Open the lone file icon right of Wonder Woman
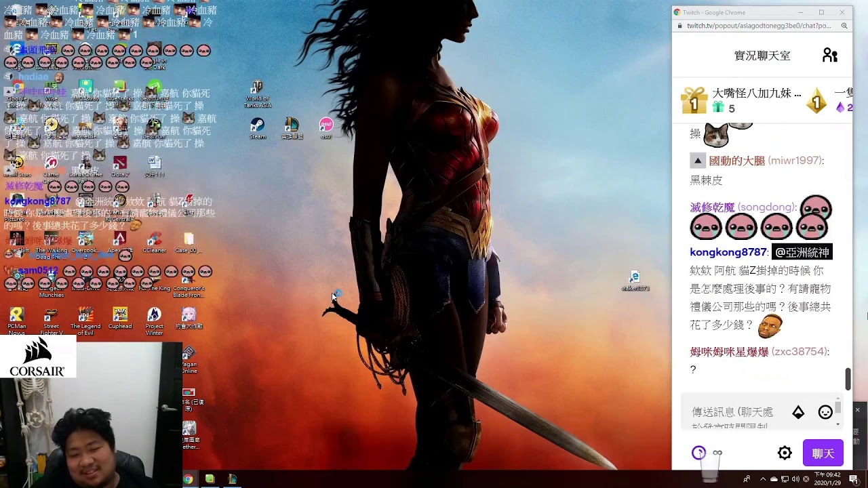Image resolution: width=868 pixels, height=488 pixels. tap(635, 281)
